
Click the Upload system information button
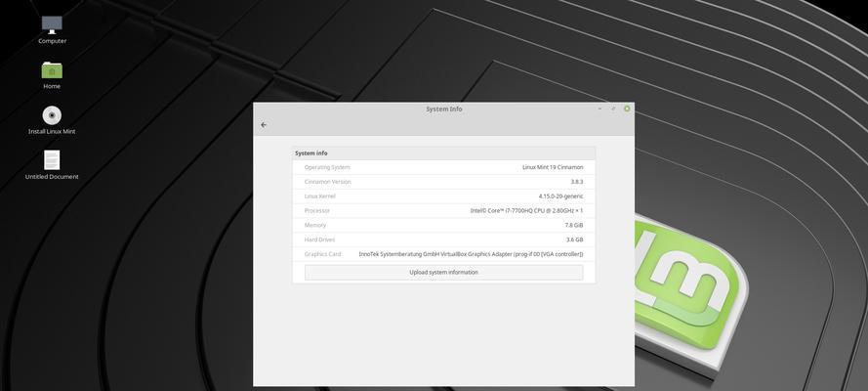click(443, 273)
